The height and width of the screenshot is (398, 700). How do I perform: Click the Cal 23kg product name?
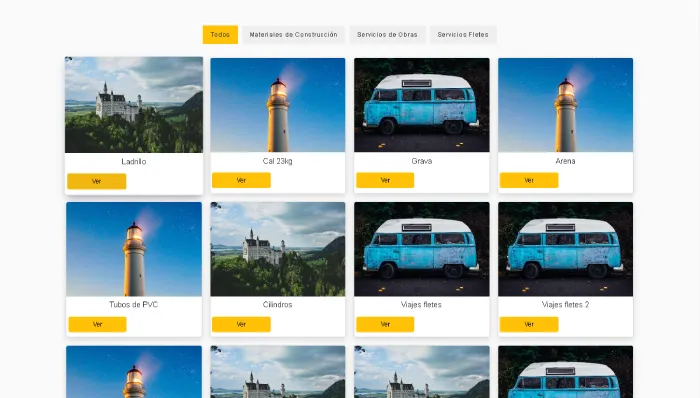(x=278, y=161)
